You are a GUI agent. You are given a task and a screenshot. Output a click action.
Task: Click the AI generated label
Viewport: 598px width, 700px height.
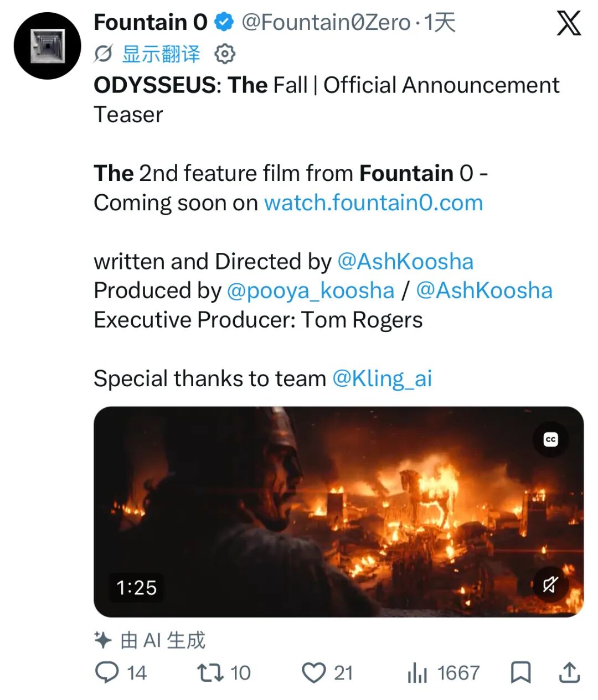point(150,640)
